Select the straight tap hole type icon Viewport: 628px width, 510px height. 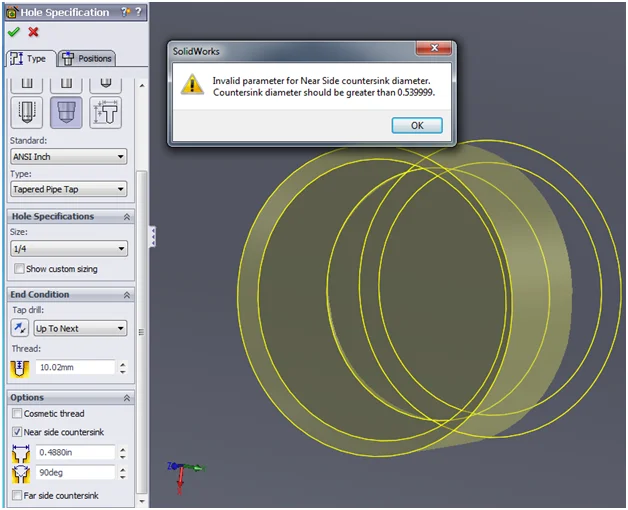[27, 114]
